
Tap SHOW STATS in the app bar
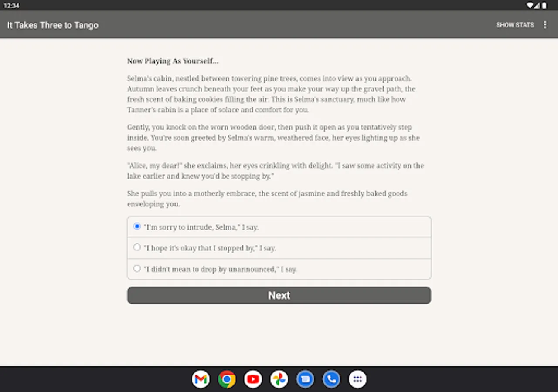tap(515, 25)
